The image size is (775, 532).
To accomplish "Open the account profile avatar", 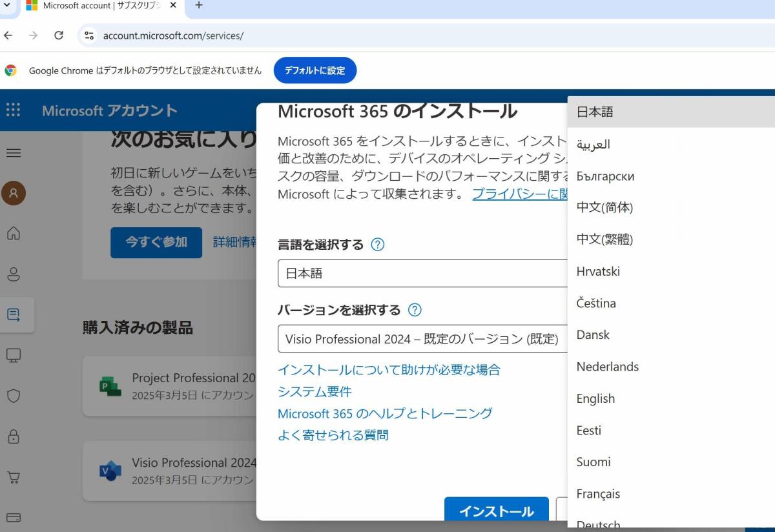I will (13, 193).
